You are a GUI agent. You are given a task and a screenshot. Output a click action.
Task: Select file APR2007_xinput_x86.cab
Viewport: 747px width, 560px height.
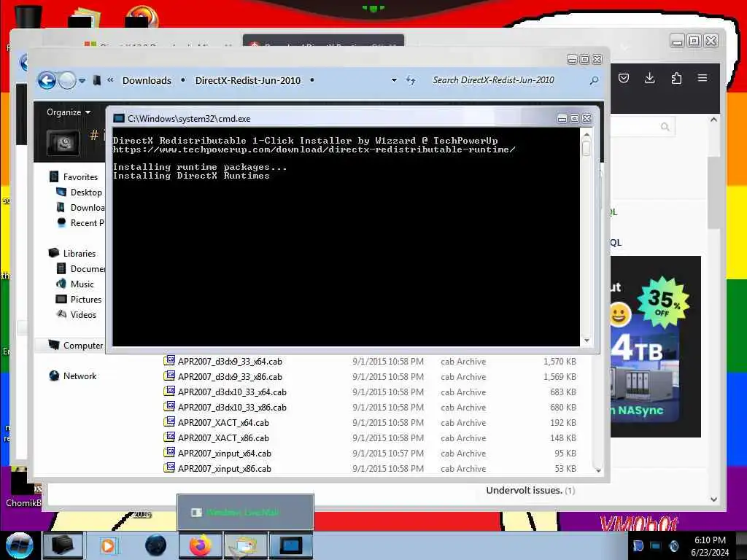(225, 468)
